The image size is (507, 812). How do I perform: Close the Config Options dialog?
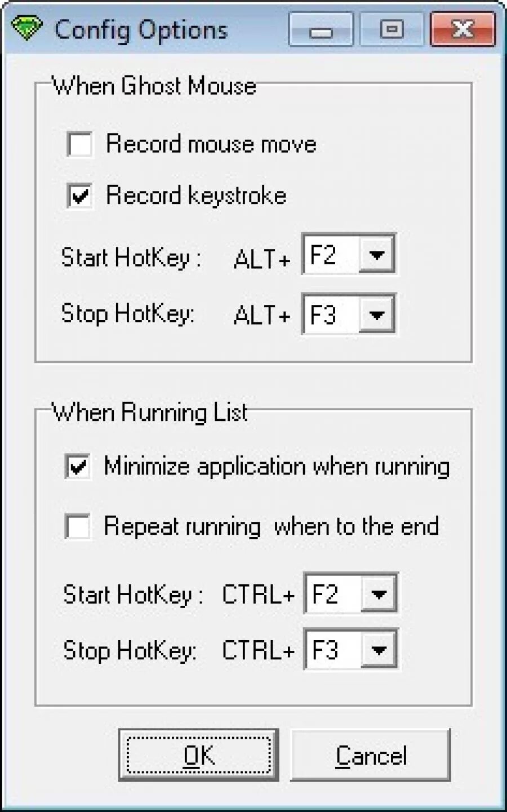(x=462, y=29)
